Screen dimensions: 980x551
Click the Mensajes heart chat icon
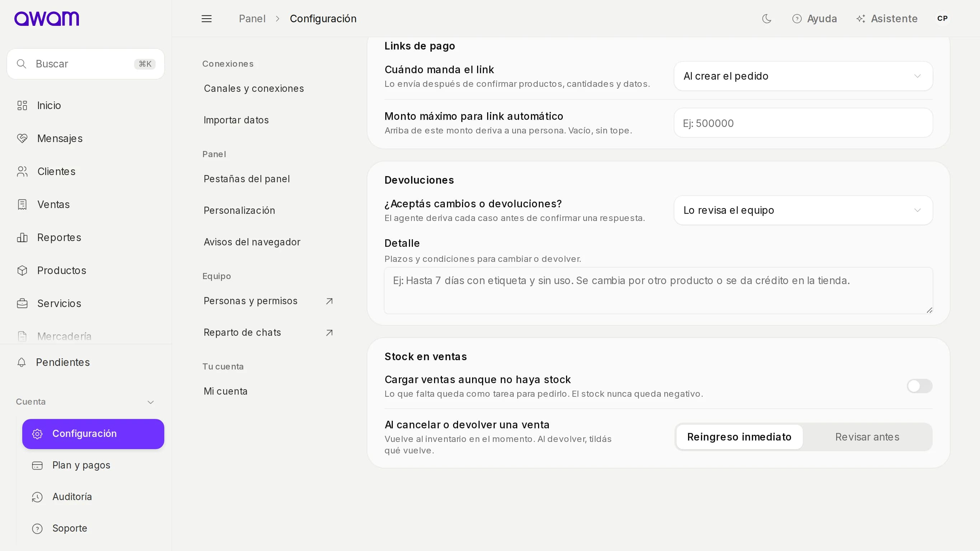(x=22, y=138)
